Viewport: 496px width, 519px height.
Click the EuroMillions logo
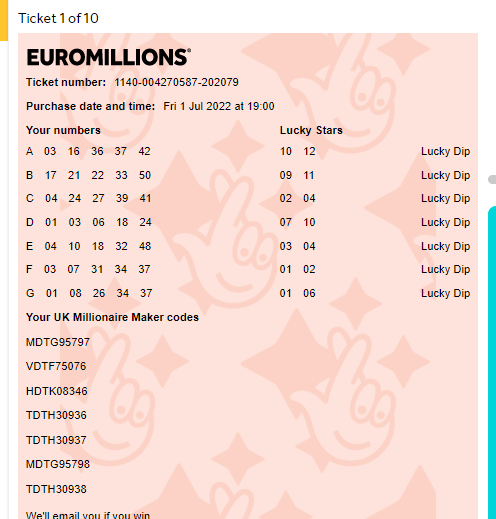point(109,57)
